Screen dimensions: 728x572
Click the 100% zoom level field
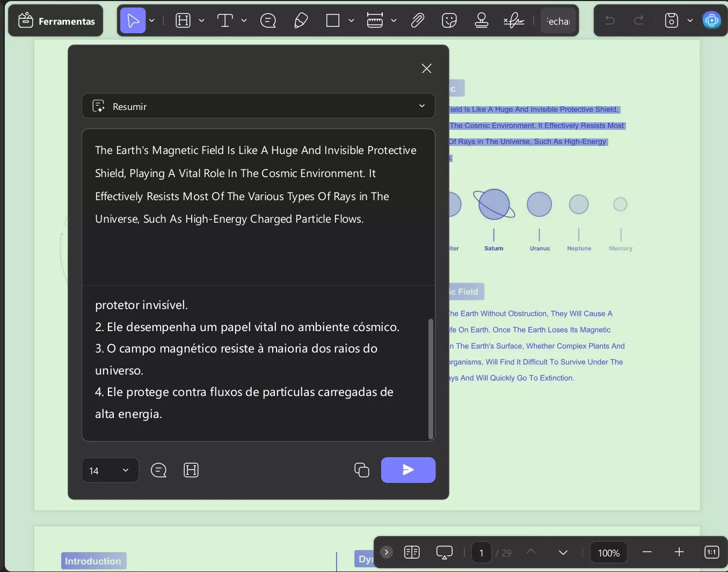(609, 553)
